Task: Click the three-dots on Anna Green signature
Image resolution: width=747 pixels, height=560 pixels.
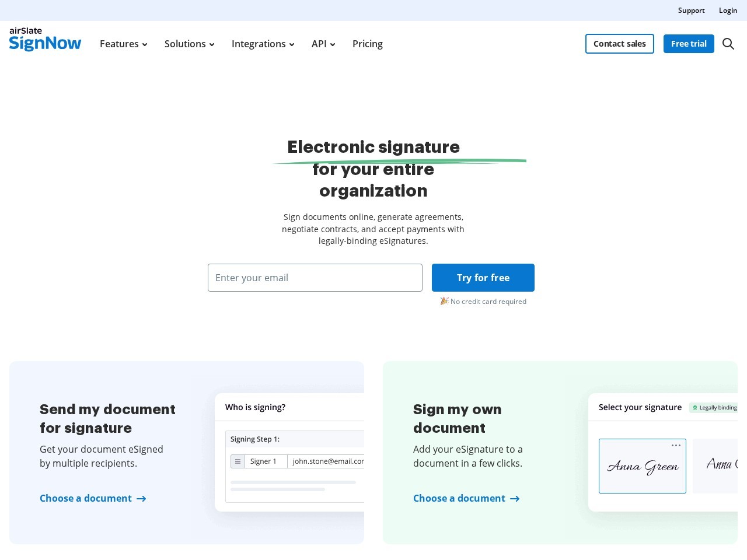Action: (676, 445)
